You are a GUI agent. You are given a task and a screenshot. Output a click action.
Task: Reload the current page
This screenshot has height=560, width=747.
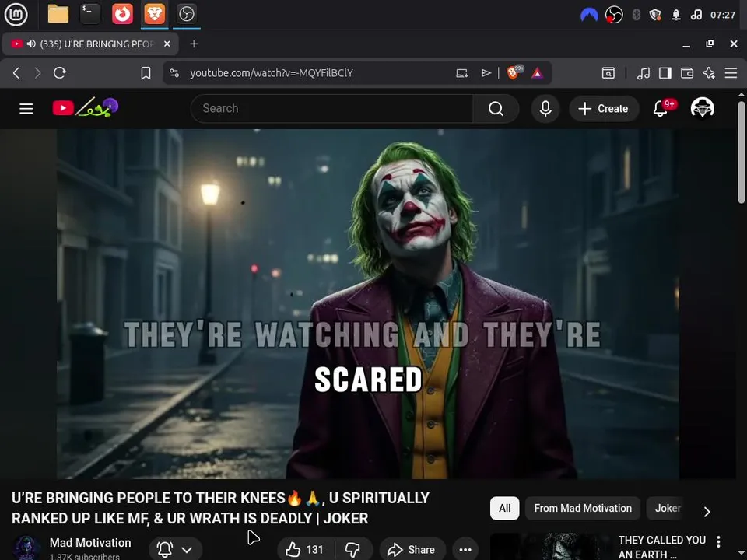pos(60,73)
